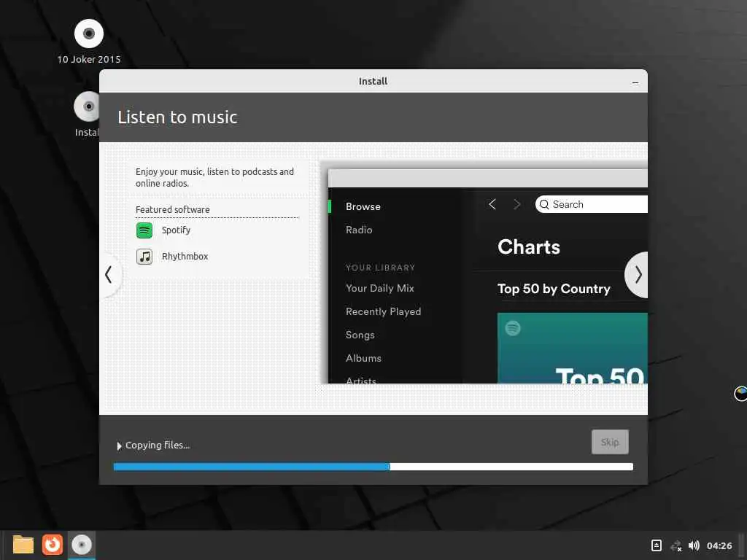Click the installation progress bar

pos(373,467)
